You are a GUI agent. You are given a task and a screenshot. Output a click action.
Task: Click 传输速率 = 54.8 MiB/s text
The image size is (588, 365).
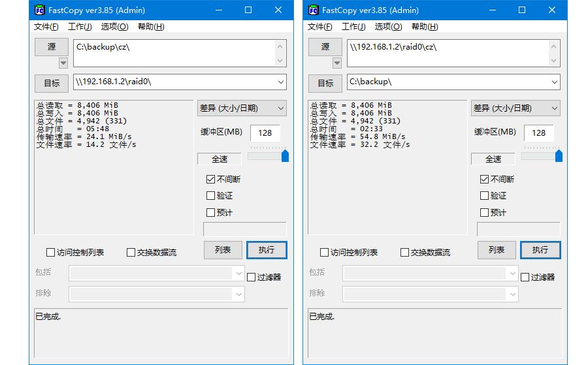coord(358,136)
